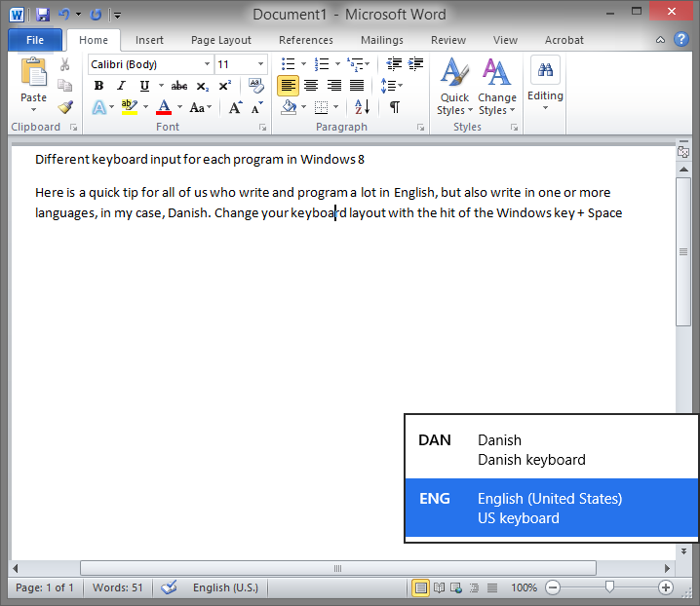Click the Sort A-Z icon
The image size is (700, 606).
click(362, 107)
